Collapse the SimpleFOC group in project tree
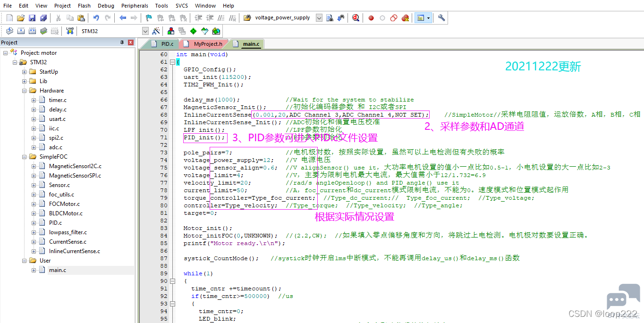644x323 pixels. coord(24,157)
